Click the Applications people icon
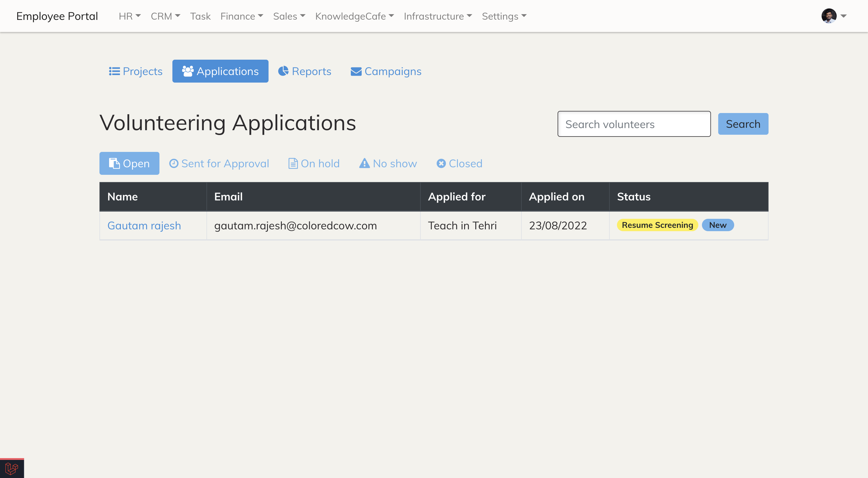This screenshot has width=868, height=478. 188,71
